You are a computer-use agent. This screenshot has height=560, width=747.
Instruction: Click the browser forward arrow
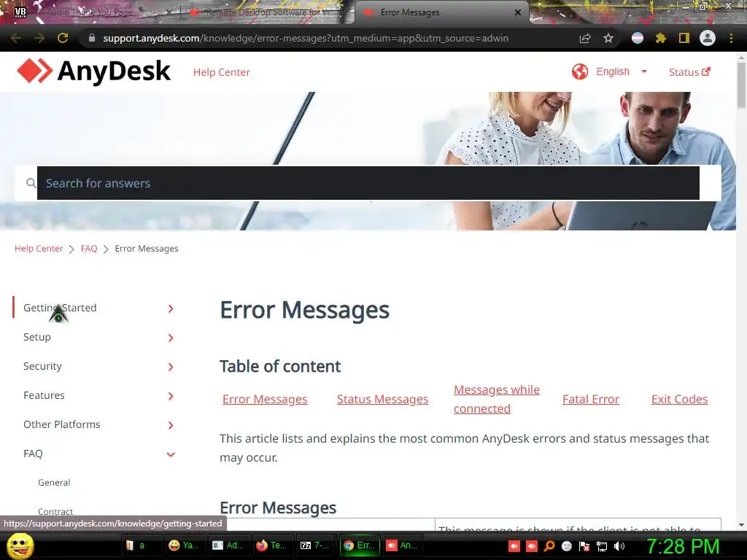[x=39, y=38]
